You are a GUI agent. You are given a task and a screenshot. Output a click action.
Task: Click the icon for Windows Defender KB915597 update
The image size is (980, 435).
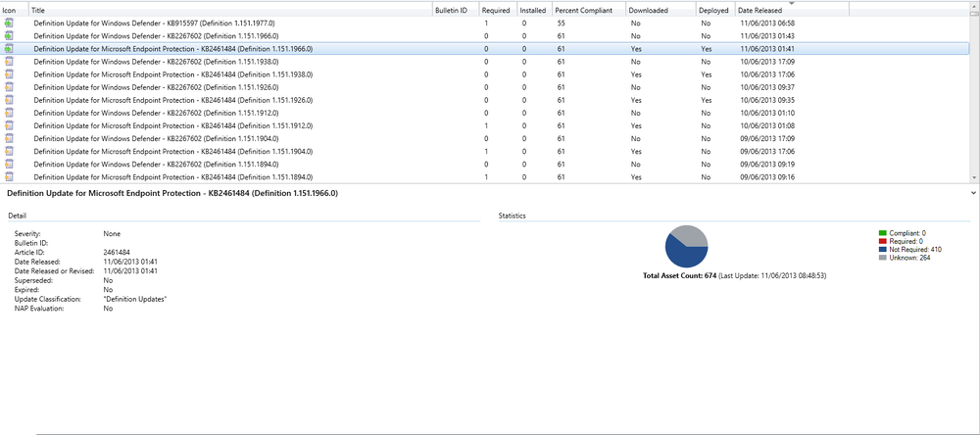click(9, 23)
